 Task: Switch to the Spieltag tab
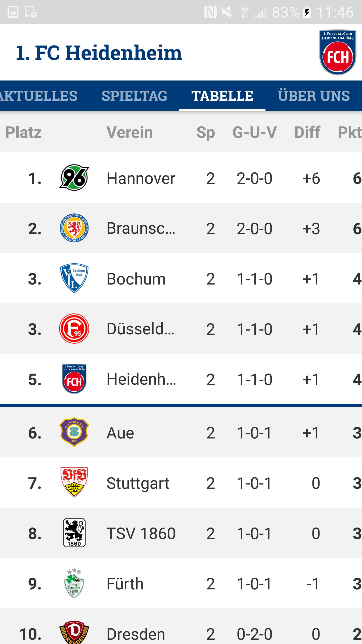(134, 96)
